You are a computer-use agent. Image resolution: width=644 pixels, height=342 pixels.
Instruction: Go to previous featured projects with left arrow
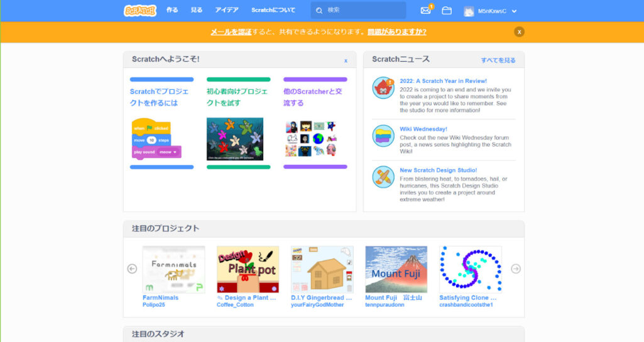coord(132,269)
